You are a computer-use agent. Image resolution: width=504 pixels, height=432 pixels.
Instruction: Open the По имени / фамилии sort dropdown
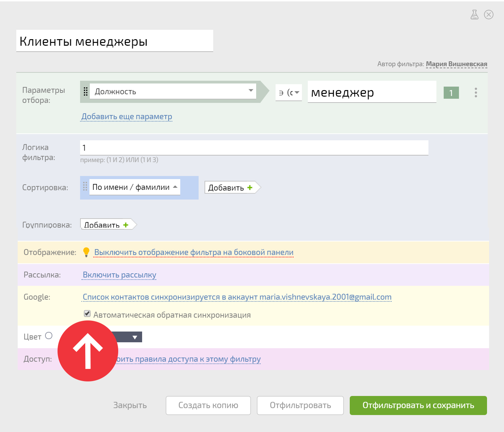point(135,187)
